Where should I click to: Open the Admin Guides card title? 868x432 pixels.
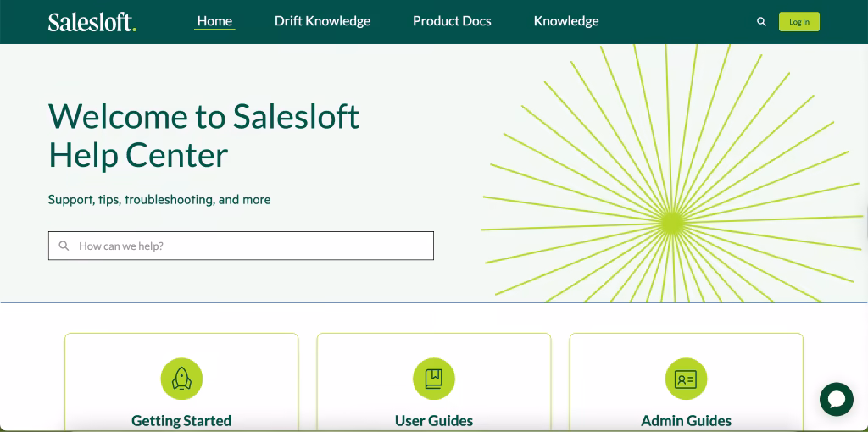(x=686, y=420)
